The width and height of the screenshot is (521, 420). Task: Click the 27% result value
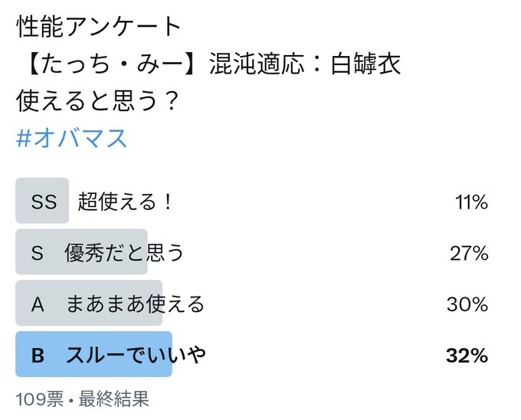point(469,253)
